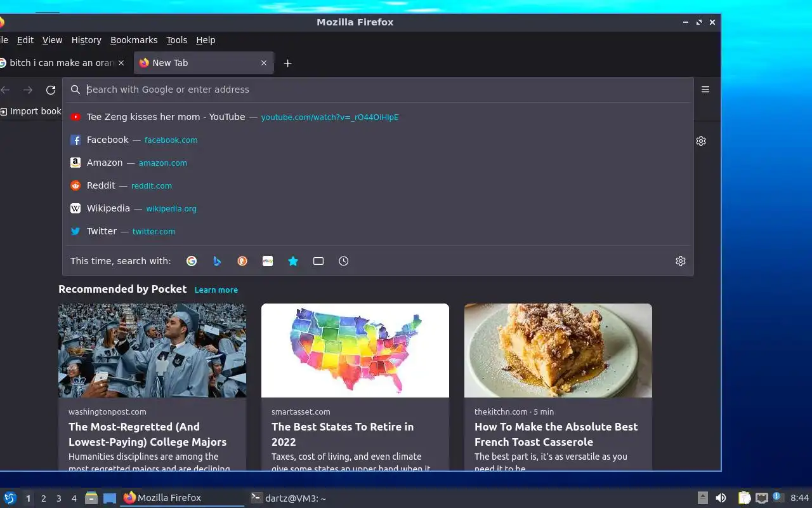812x508 pixels.
Task: Open the volume speaker tray icon
Action: click(x=721, y=498)
